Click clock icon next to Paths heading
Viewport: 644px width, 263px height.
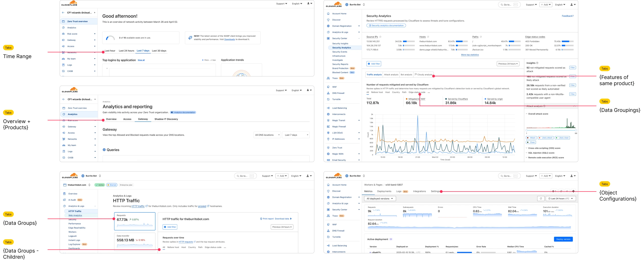pos(481,37)
